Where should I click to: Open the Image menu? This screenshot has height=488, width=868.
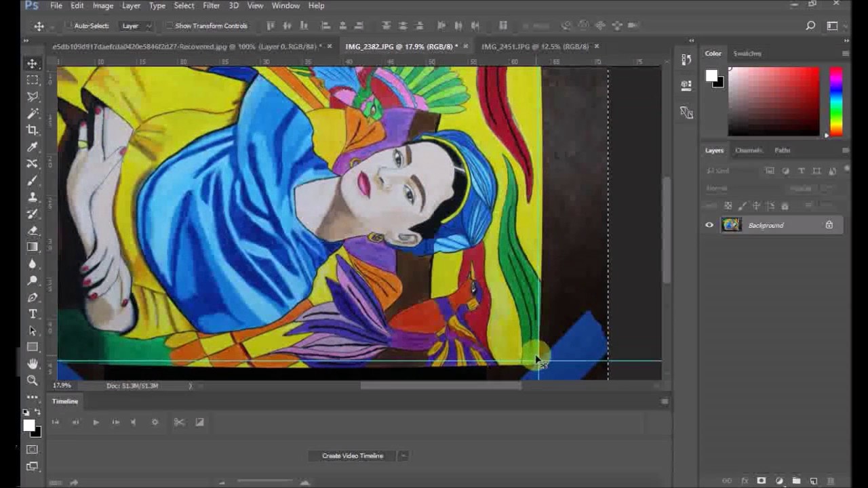pyautogui.click(x=103, y=5)
